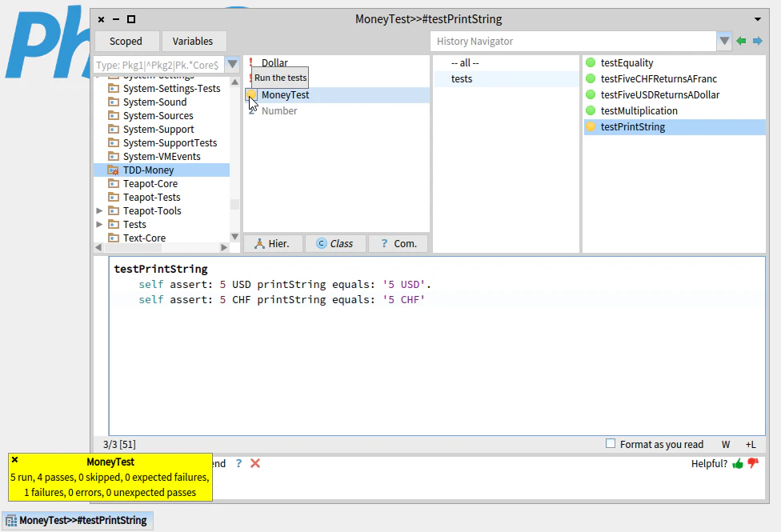Click red warning icon beside Dollar
Viewport: 781px width, 532px height.
click(x=251, y=62)
